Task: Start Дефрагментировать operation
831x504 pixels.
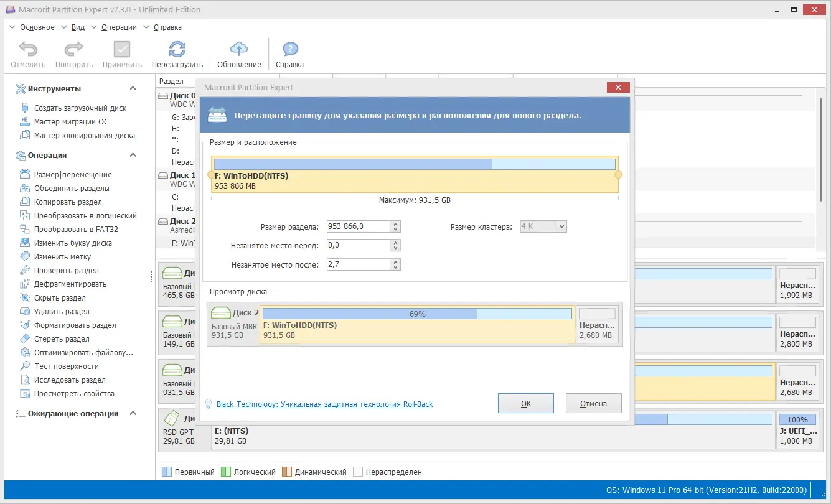Action: (70, 284)
